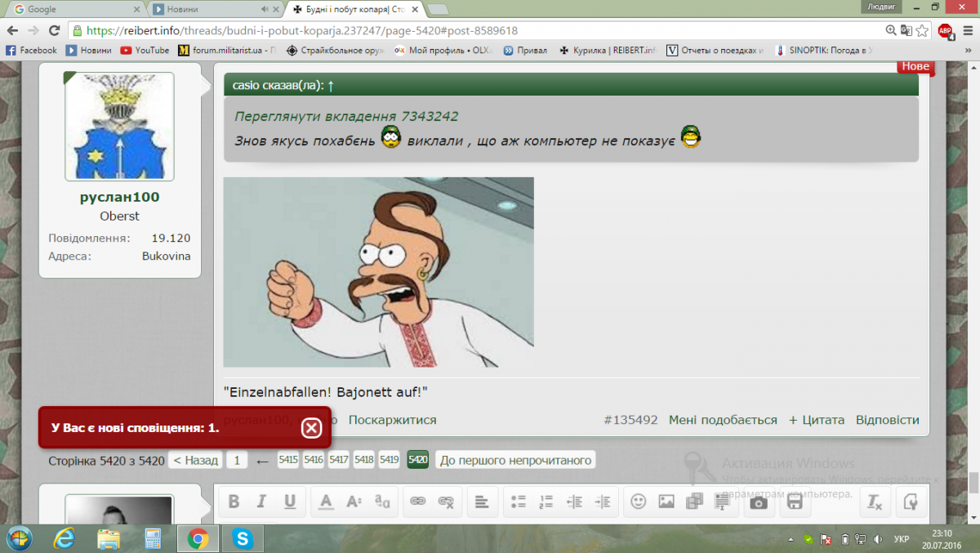Open the Chrome menu

968,30
